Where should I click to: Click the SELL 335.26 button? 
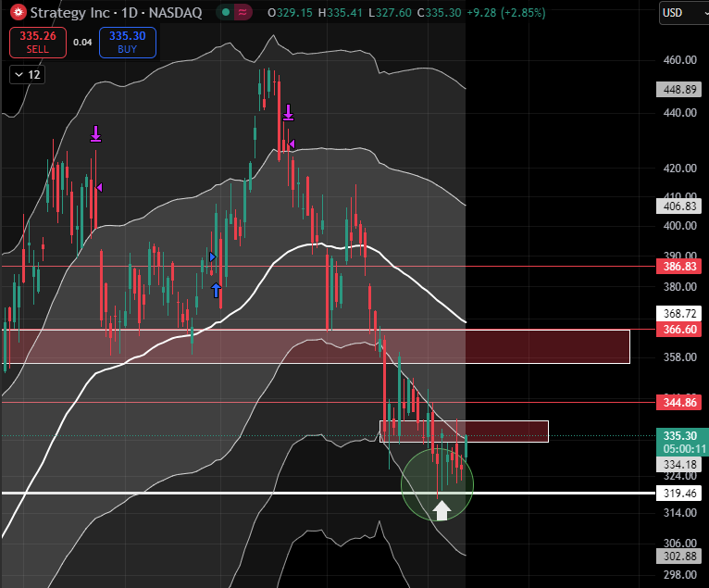(x=38, y=43)
